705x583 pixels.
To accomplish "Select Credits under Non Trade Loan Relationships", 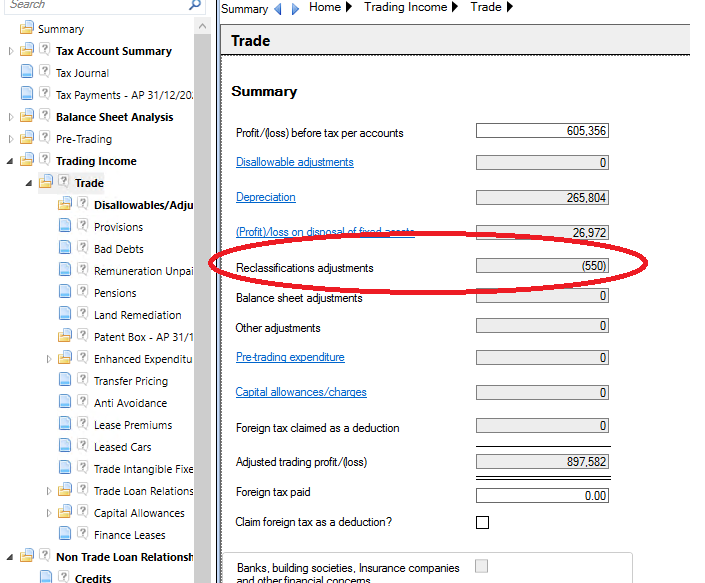I will pyautogui.click(x=93, y=578).
